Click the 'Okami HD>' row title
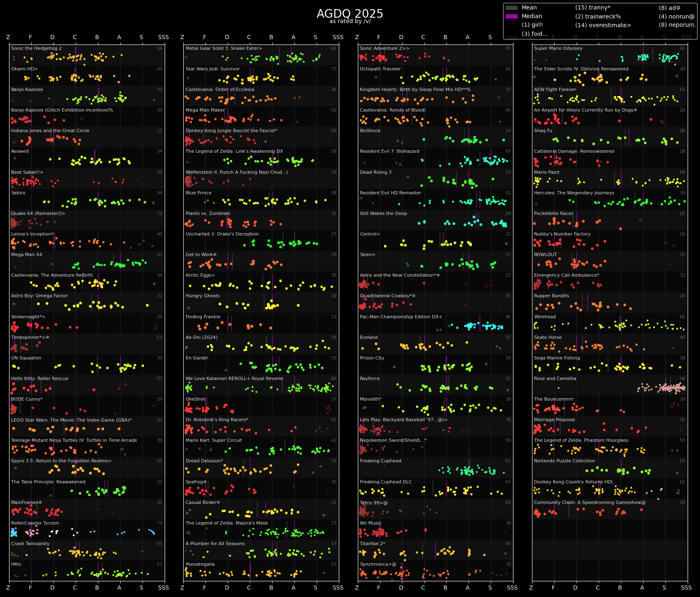700x597 pixels. point(24,69)
